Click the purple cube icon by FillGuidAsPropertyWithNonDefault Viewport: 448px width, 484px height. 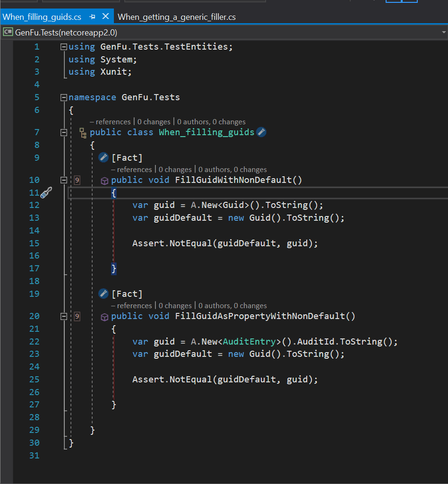pos(105,317)
